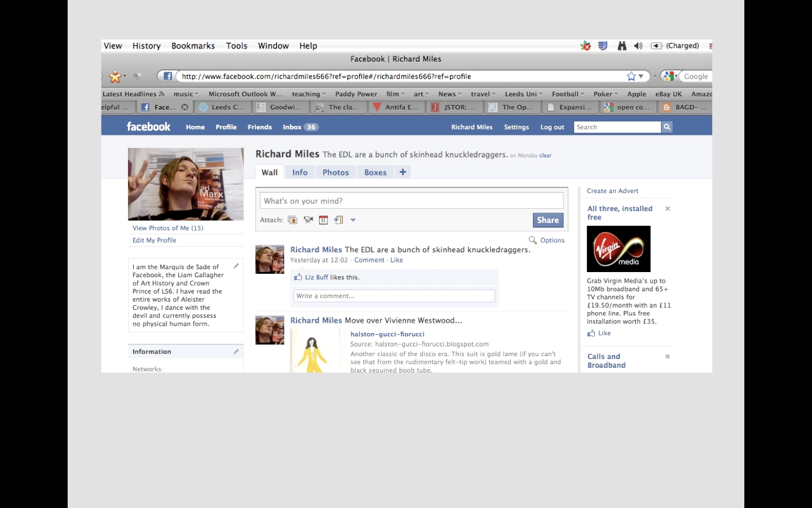Click the Log out link

click(553, 127)
